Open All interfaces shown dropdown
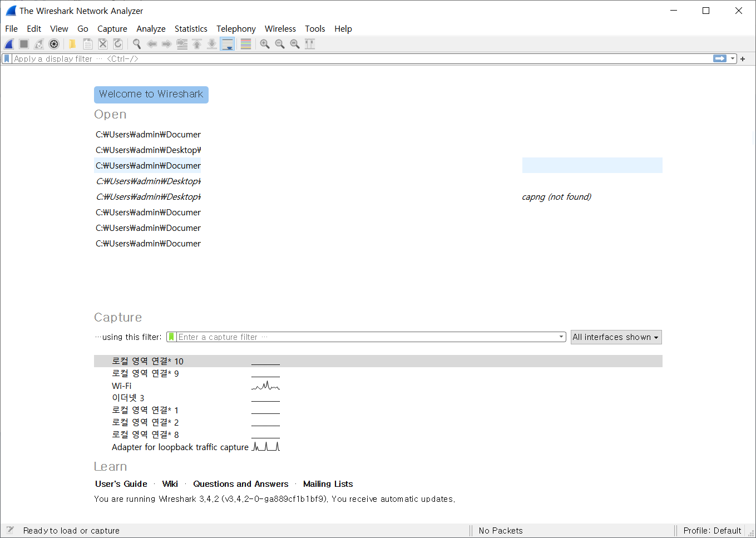Screen dimensions: 756x538 coord(616,337)
